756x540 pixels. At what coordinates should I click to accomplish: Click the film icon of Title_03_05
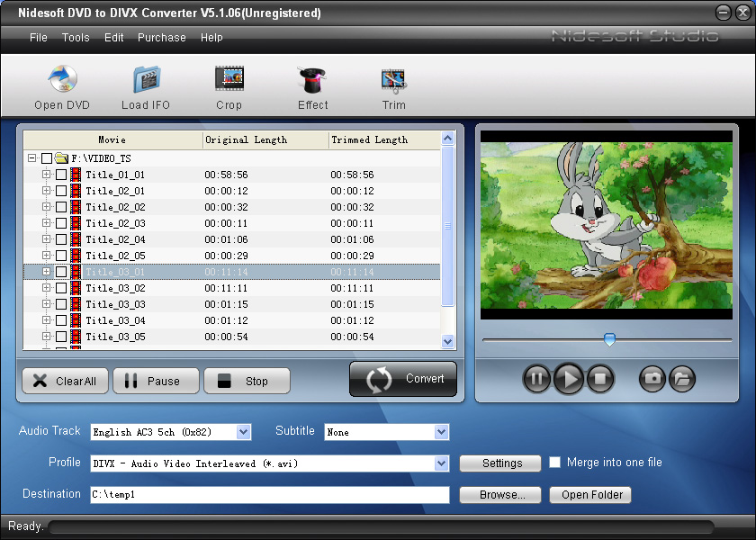(x=76, y=337)
